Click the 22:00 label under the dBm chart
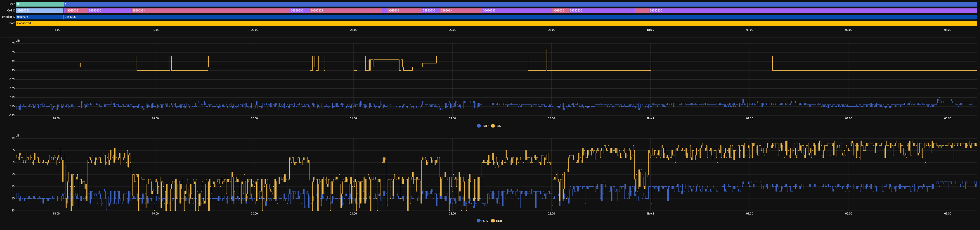Image resolution: width=980 pixels, height=230 pixels. point(452,118)
